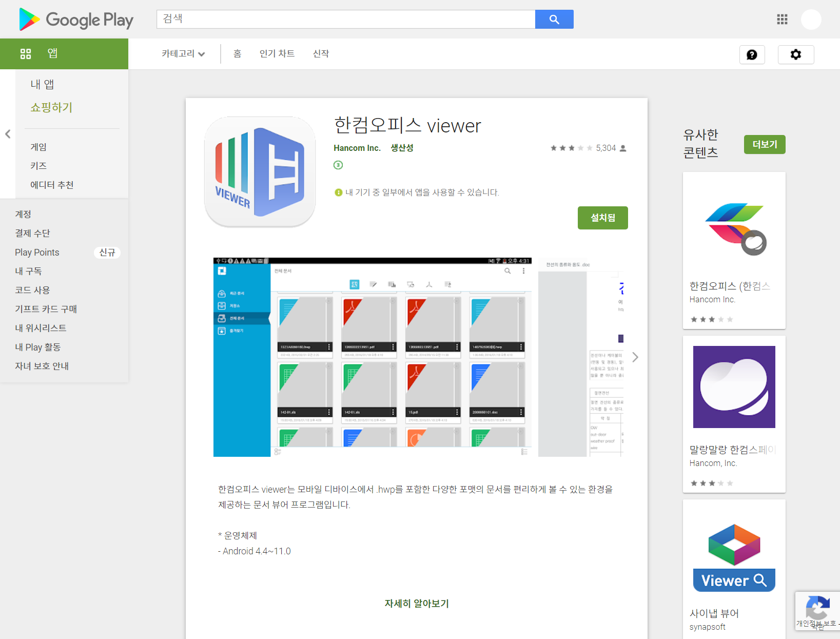The height and width of the screenshot is (639, 840).
Task: Click the 생산성 category link
Action: tap(402, 148)
